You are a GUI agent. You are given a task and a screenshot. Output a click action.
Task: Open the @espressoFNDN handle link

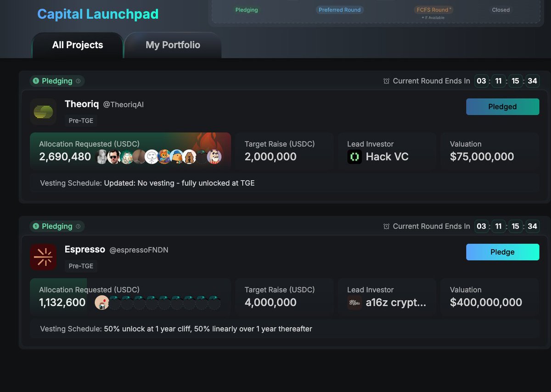pyautogui.click(x=139, y=250)
